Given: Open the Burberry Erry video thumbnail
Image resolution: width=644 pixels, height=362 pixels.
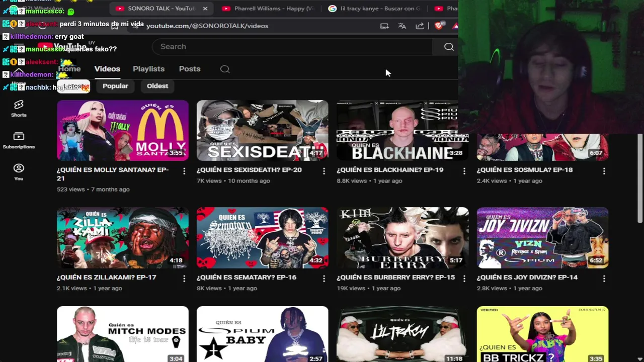Looking at the screenshot, I should (x=403, y=238).
